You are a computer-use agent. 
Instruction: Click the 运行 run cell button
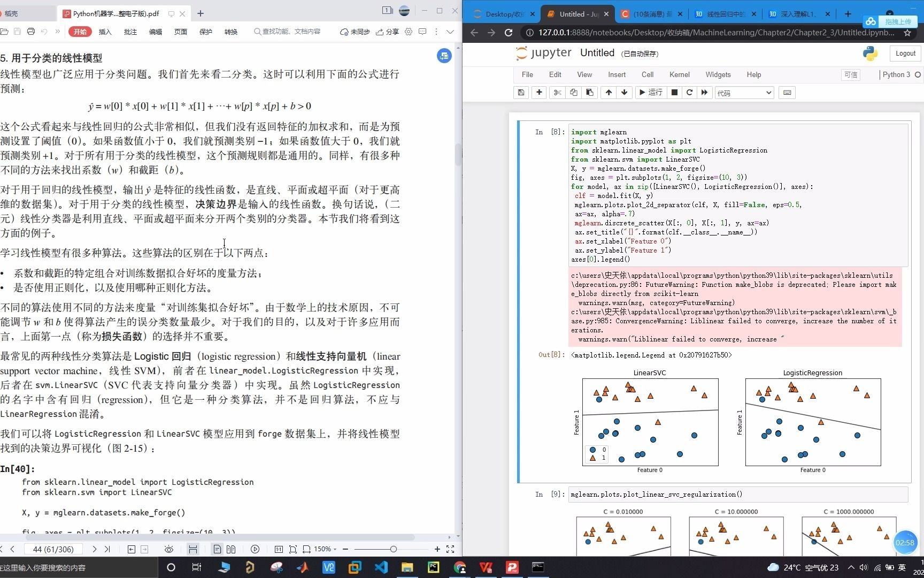[650, 93]
